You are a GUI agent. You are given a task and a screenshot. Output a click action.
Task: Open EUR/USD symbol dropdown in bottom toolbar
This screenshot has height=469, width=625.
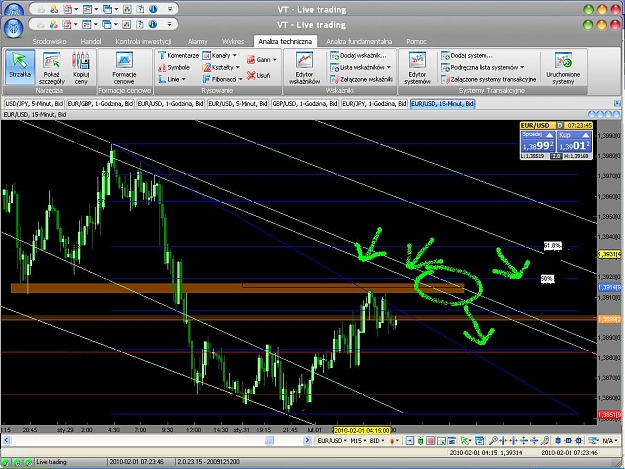point(331,441)
